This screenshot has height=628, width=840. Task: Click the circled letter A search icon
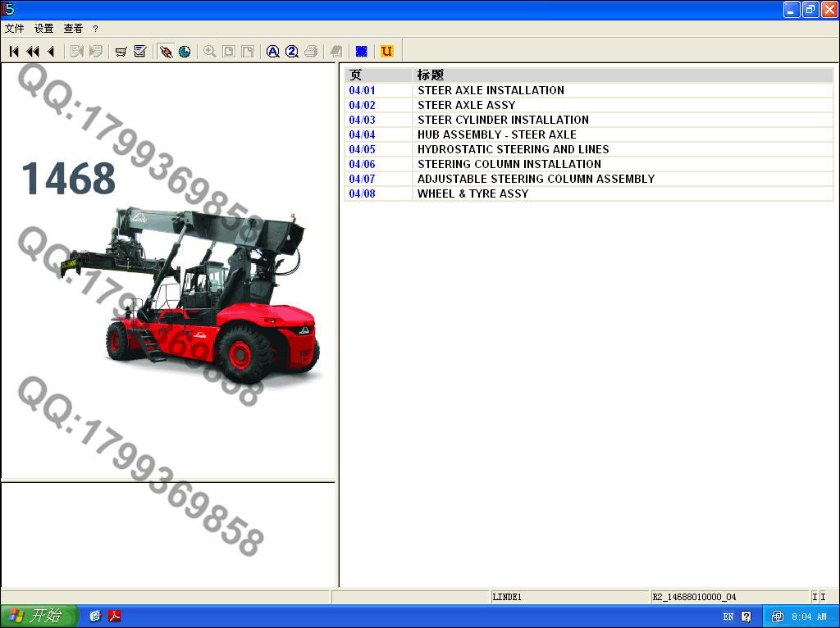(x=273, y=52)
